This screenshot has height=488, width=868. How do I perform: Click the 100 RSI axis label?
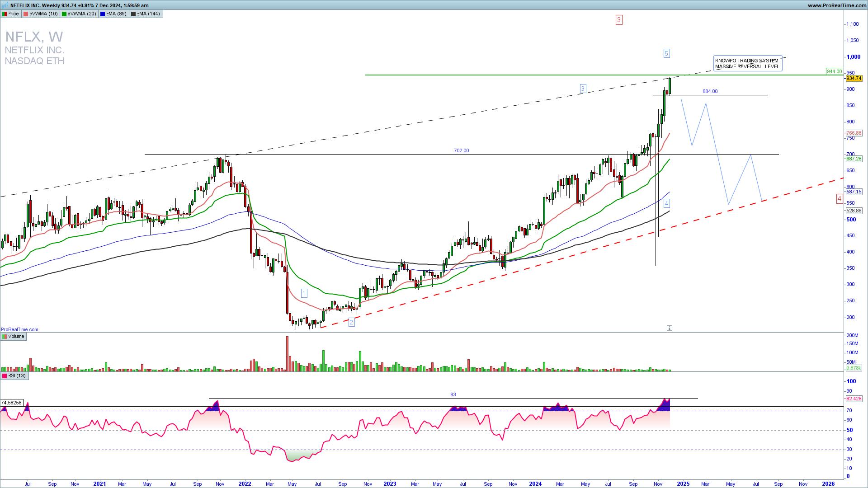coord(851,381)
